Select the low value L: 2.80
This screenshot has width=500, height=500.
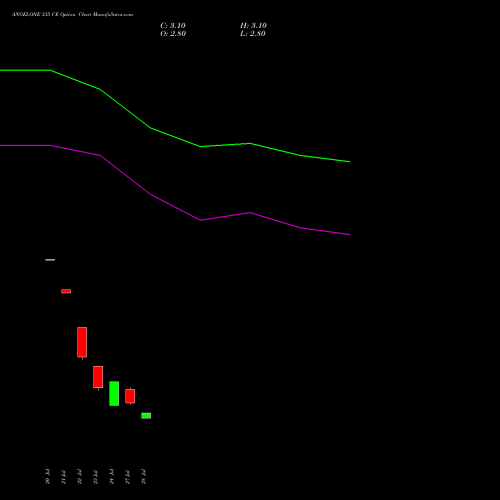[253, 34]
